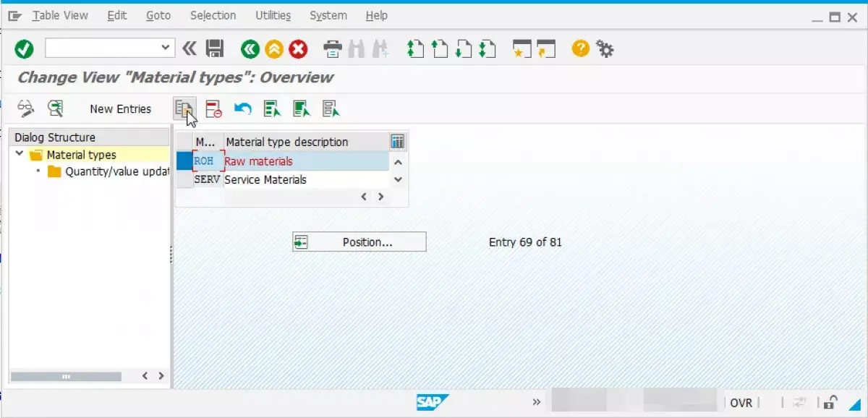This screenshot has height=418, width=868.
Task: Click the New Entries button
Action: (121, 109)
